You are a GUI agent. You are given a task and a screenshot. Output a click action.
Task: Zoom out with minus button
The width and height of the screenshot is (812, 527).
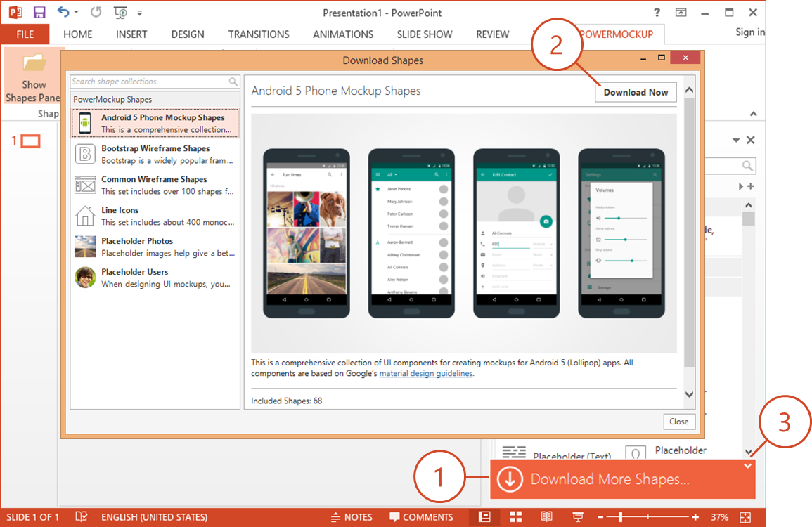coord(600,516)
